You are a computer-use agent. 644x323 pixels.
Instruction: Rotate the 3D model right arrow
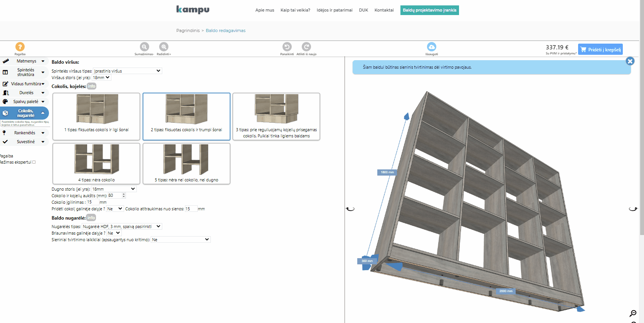point(633,209)
